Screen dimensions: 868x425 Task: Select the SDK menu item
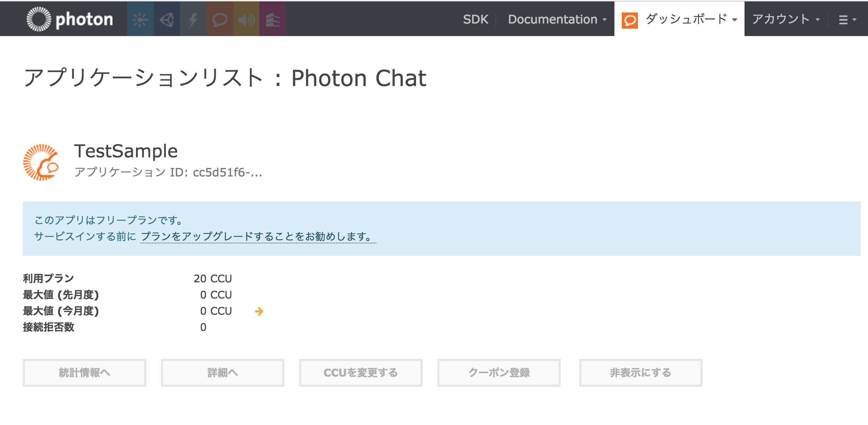[x=476, y=19]
